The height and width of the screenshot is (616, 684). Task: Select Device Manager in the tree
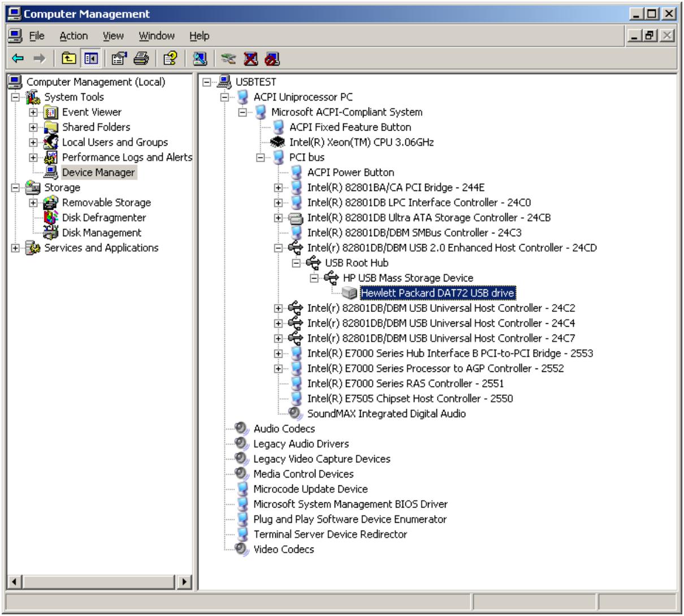point(98,172)
